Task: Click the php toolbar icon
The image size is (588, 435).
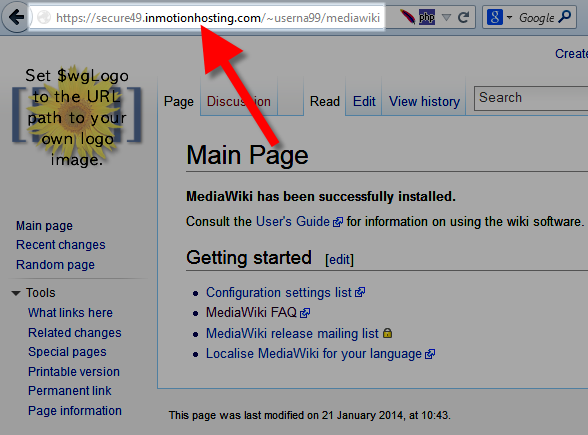Action: pos(427,17)
